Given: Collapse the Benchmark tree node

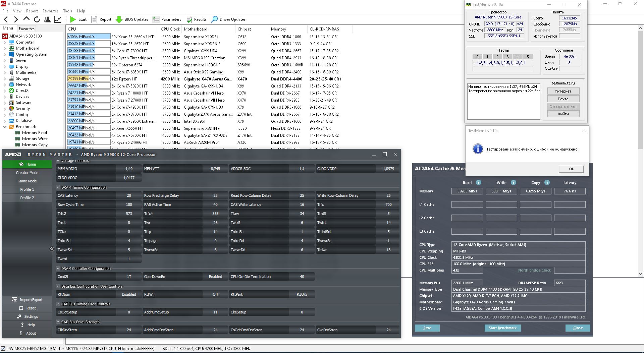Looking at the screenshot, I should 5,127.
